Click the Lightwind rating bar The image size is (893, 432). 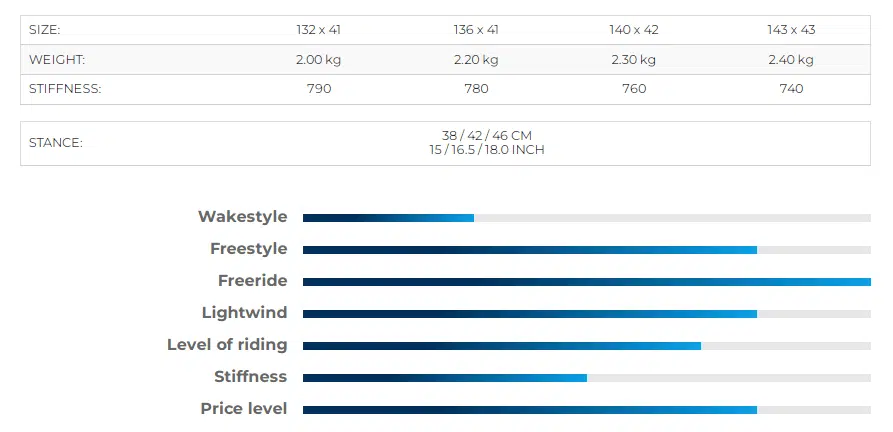tap(587, 314)
